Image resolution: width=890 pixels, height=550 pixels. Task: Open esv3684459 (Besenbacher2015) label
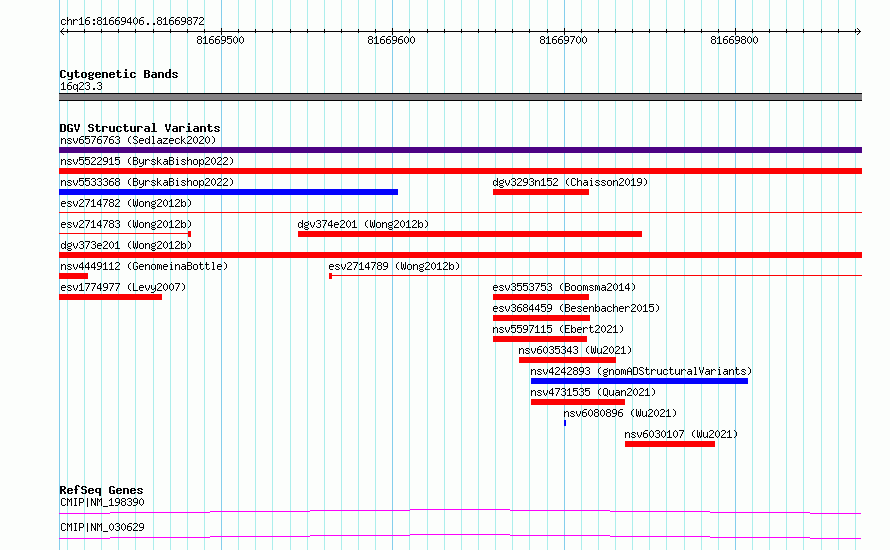pyautogui.click(x=576, y=308)
